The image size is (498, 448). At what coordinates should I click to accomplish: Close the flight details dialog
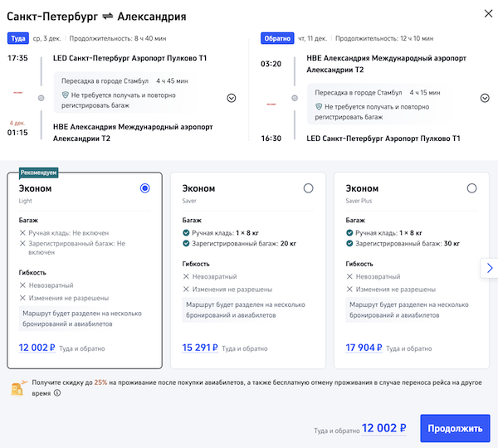(x=485, y=14)
